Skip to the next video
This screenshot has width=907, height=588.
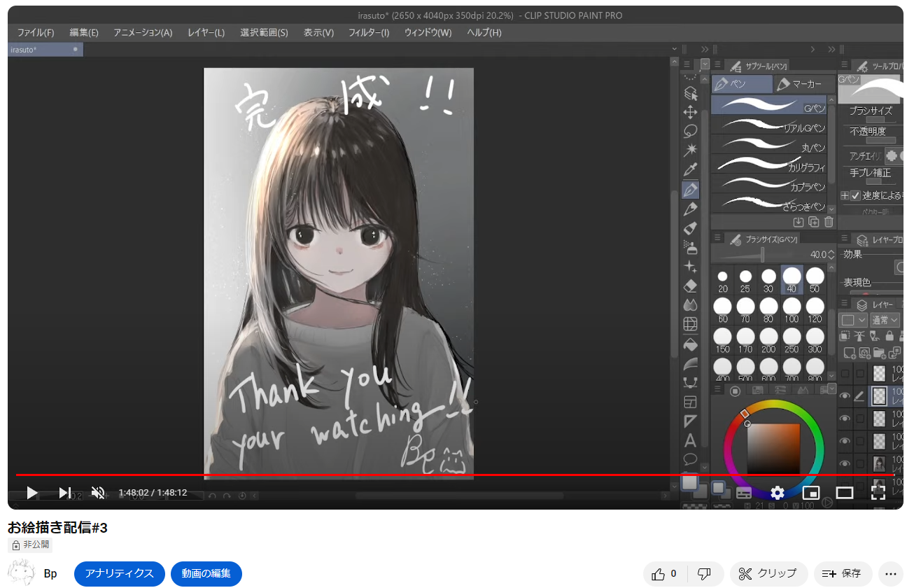[x=64, y=493]
